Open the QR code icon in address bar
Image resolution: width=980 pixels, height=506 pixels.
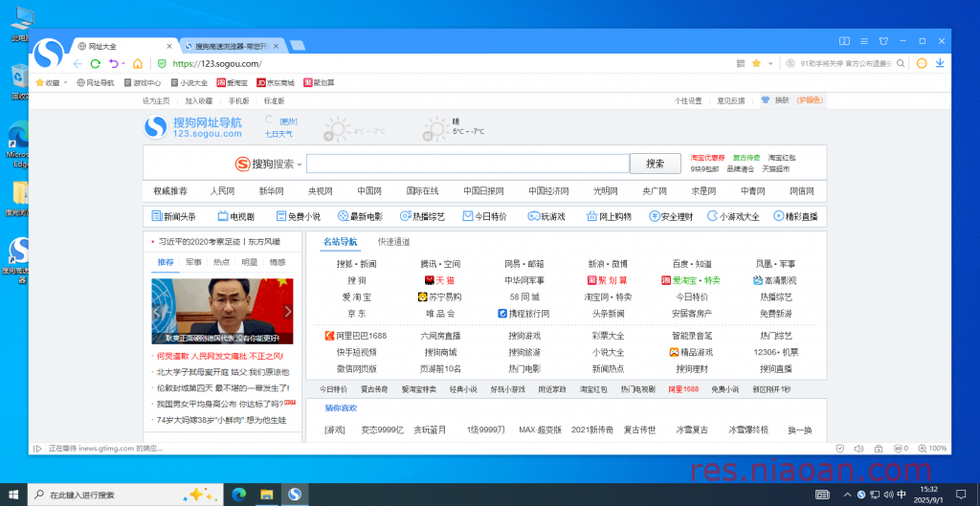[x=741, y=63]
